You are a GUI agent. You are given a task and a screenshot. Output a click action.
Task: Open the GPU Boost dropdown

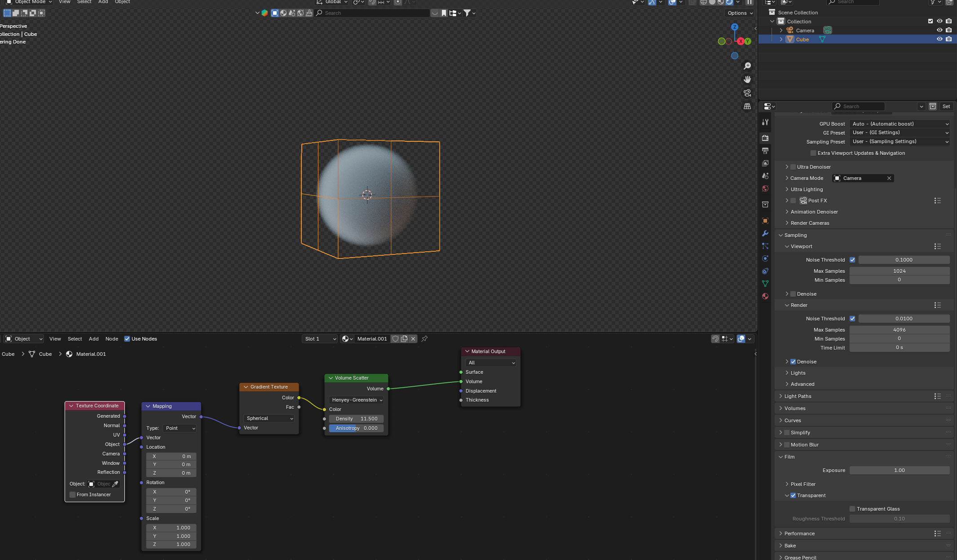(900, 124)
